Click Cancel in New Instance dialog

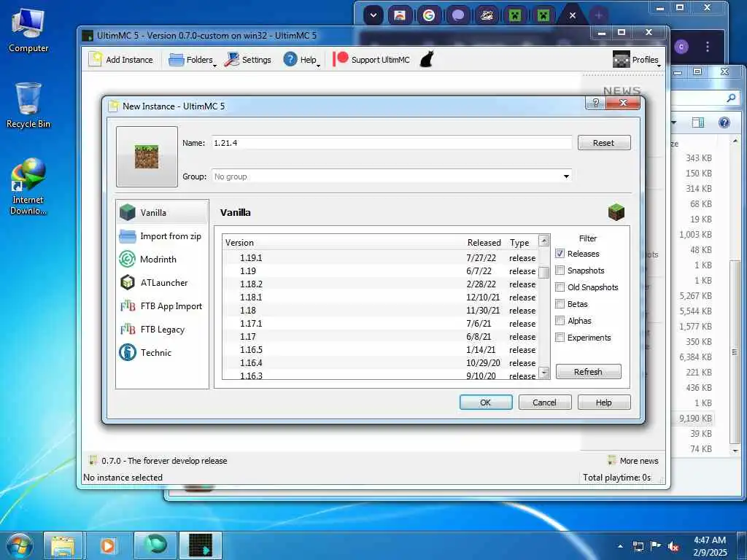point(544,402)
